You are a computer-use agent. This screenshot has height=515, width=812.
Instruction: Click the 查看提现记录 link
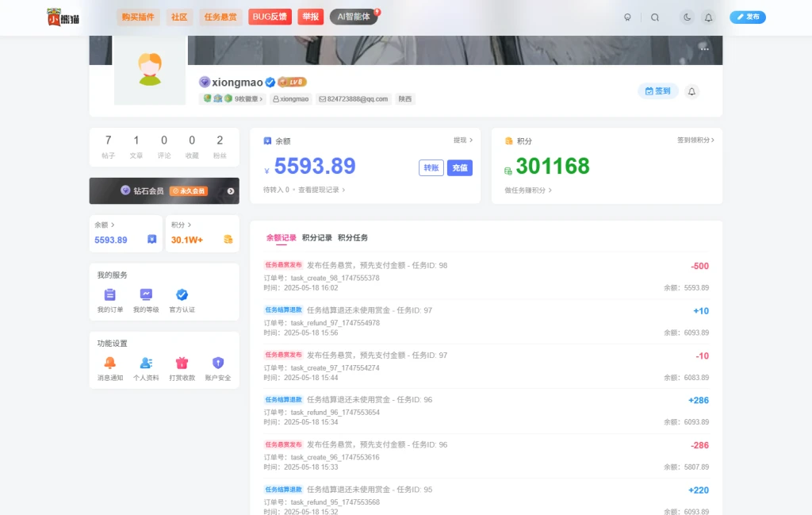tap(321, 190)
